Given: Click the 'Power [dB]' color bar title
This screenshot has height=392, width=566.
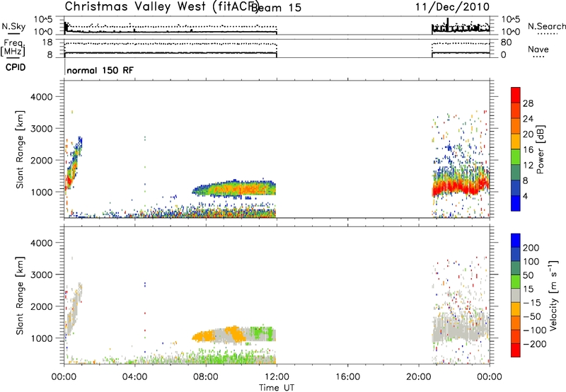Looking at the screenshot, I should pyautogui.click(x=541, y=149).
